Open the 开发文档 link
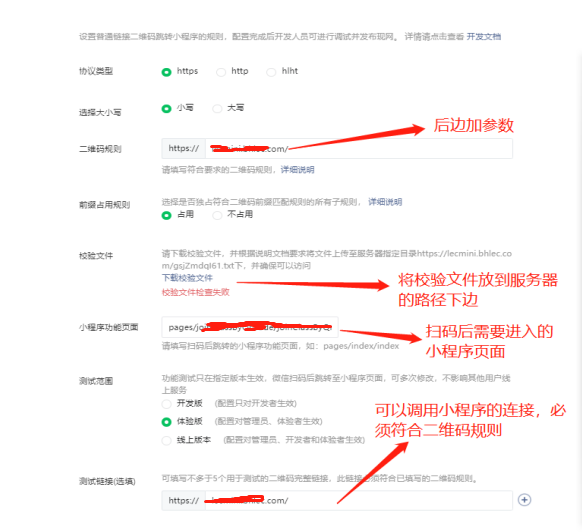This screenshot has height=532, width=582. 484,36
